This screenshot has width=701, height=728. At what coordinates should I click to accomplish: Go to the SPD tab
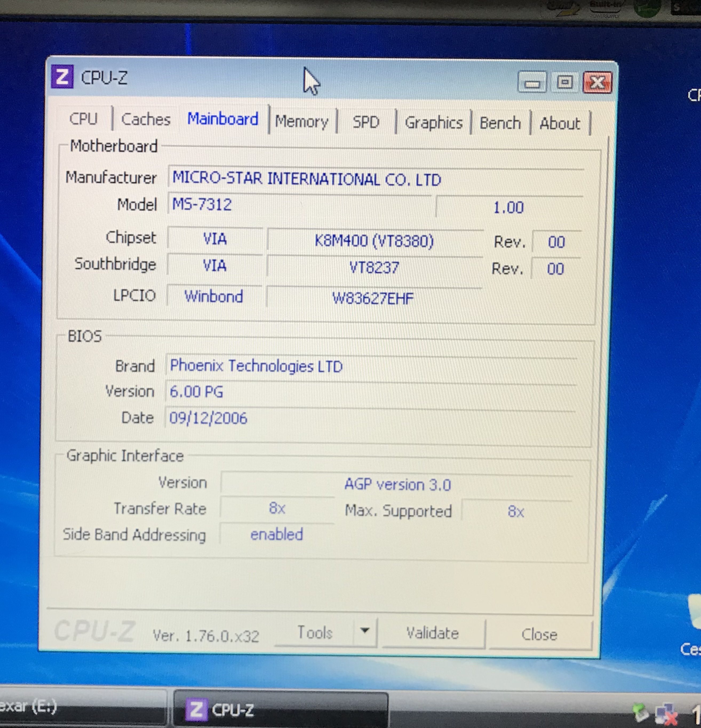coord(366,122)
